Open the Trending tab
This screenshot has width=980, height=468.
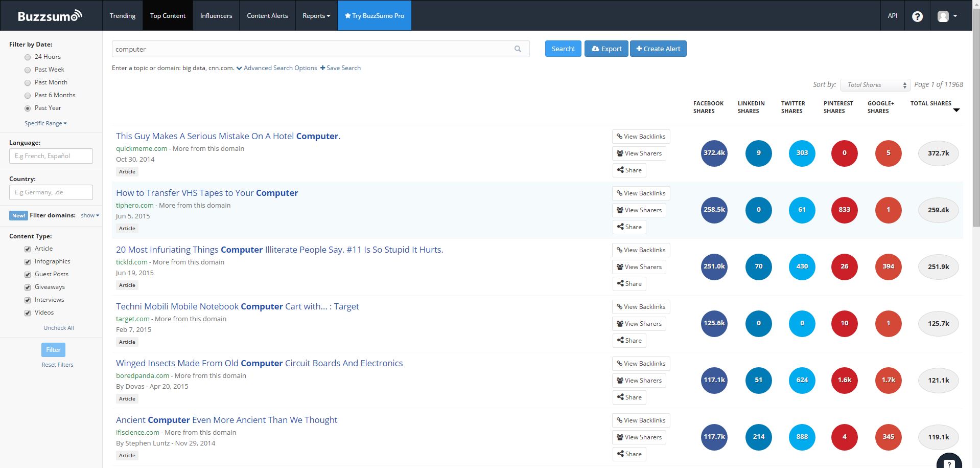[123, 16]
